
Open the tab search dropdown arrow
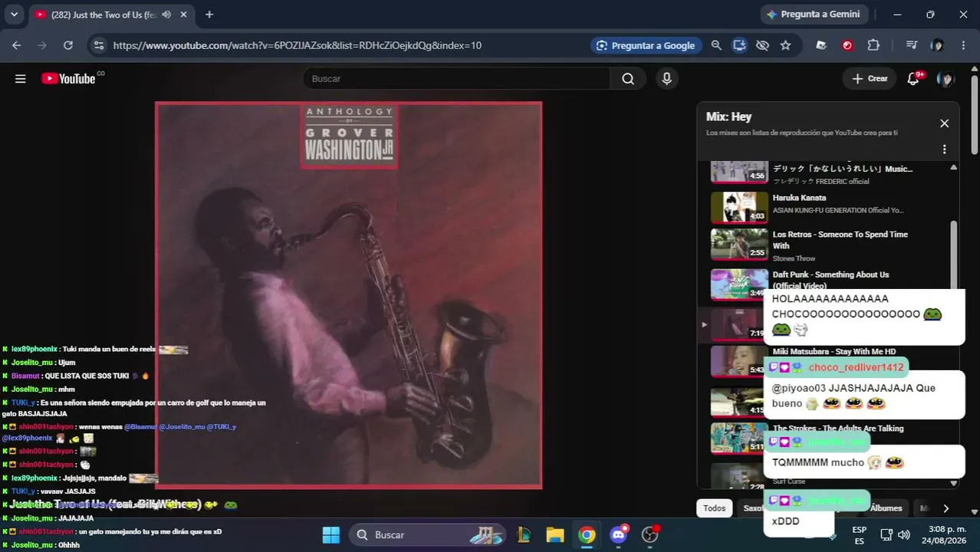[14, 15]
